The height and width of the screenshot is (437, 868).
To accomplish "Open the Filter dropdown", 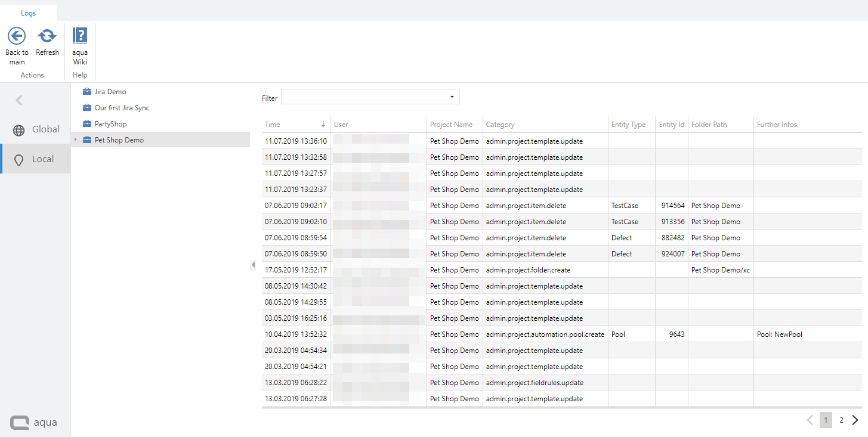I will point(452,97).
